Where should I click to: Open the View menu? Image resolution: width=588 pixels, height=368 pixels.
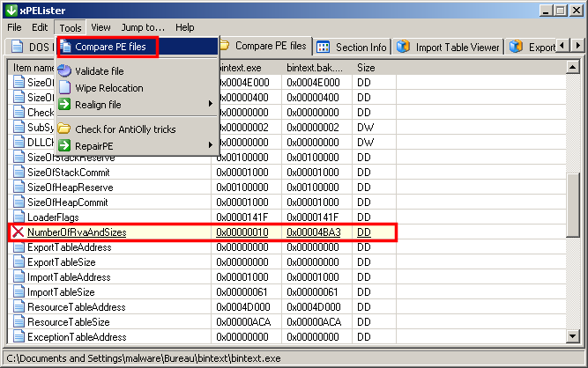click(100, 27)
